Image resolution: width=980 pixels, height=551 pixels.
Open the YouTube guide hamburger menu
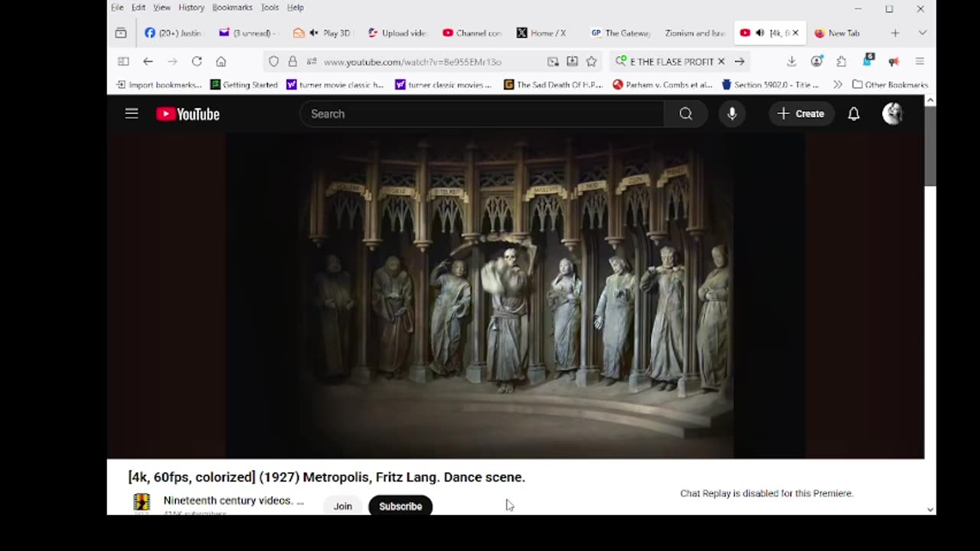[132, 114]
